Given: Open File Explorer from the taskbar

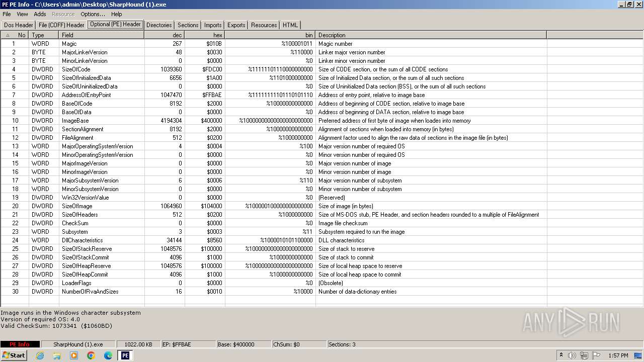Looking at the screenshot, I should click(57, 355).
